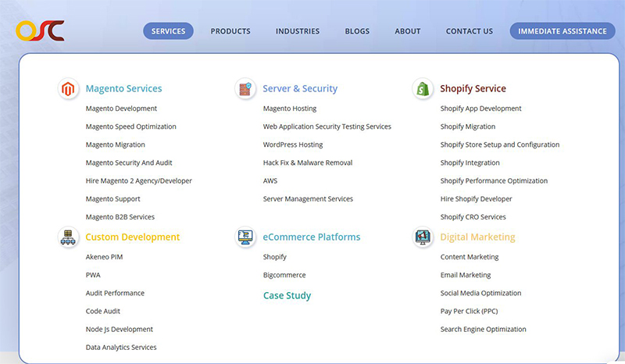625x364 pixels.
Task: Click the Shopify Service bag icon
Action: 423,89
